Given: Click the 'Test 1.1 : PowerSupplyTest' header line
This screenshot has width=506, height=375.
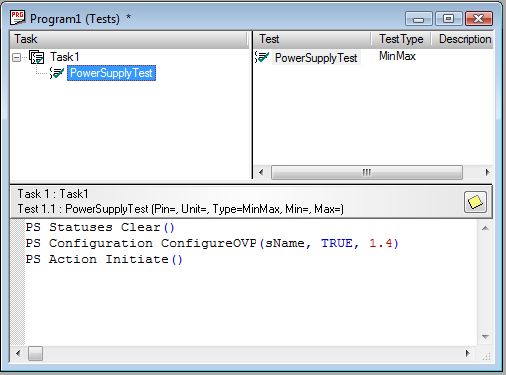Looking at the screenshot, I should (180, 209).
